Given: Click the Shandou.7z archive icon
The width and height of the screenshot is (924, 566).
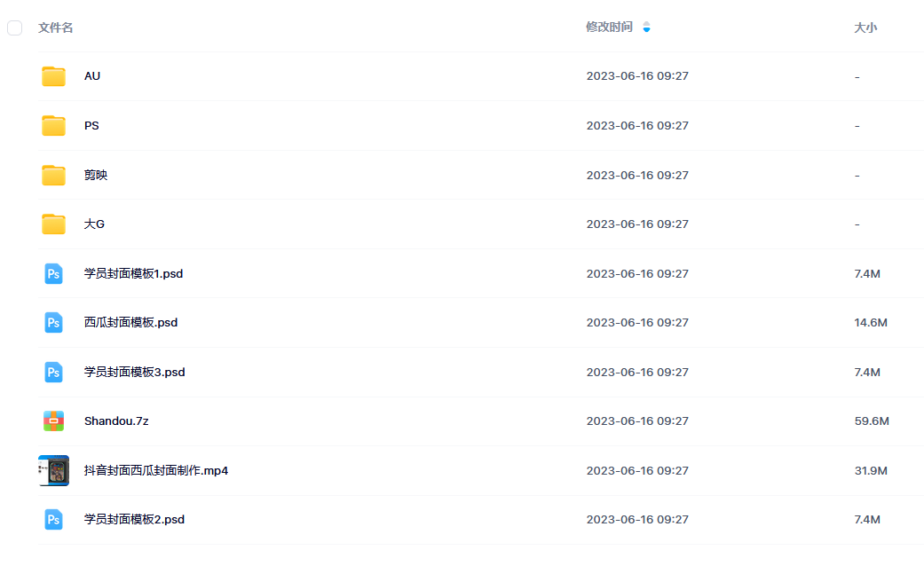Looking at the screenshot, I should point(53,421).
